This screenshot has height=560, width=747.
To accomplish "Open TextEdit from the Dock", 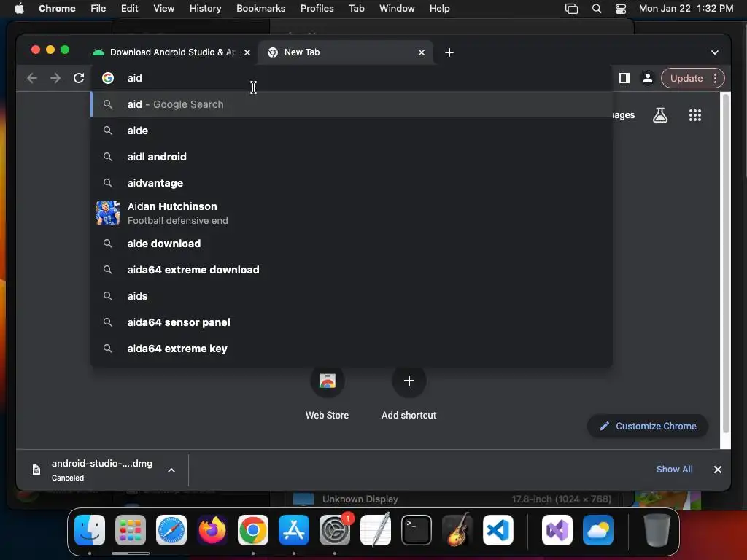I will point(376,530).
